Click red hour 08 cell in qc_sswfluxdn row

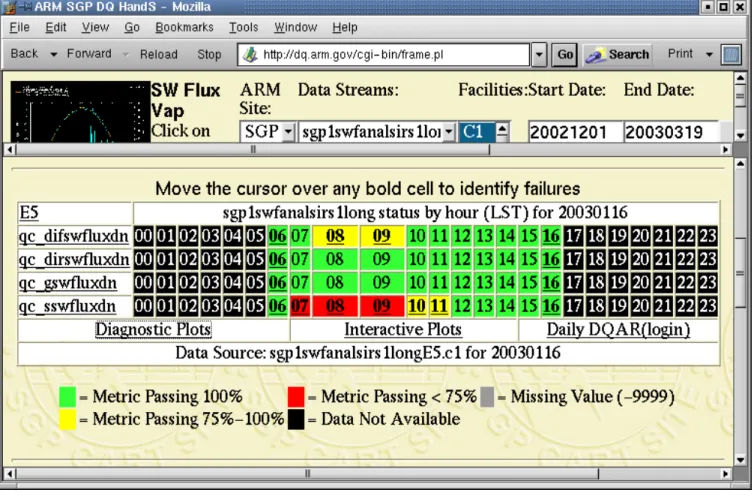pyautogui.click(x=335, y=306)
